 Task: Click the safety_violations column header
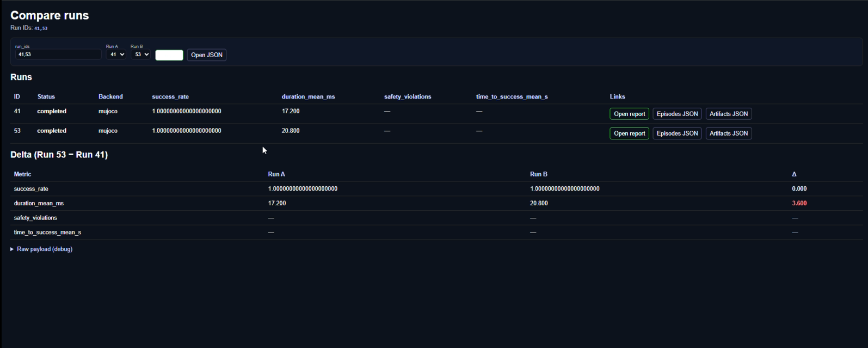408,97
